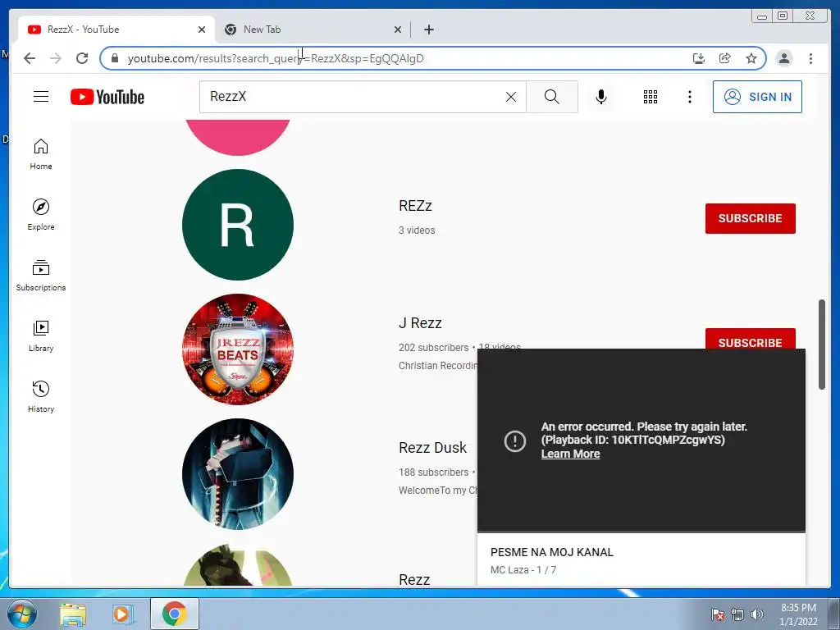This screenshot has width=840, height=630.
Task: Click the install app icon in address bar
Action: [x=699, y=58]
